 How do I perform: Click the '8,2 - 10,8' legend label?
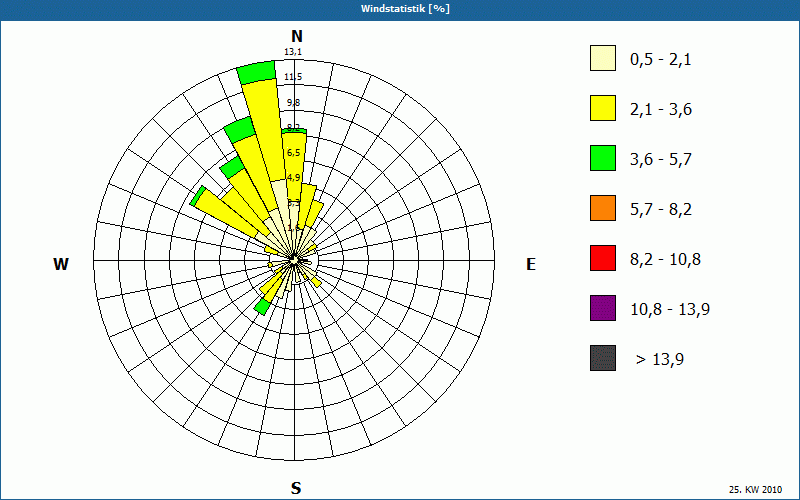665,260
